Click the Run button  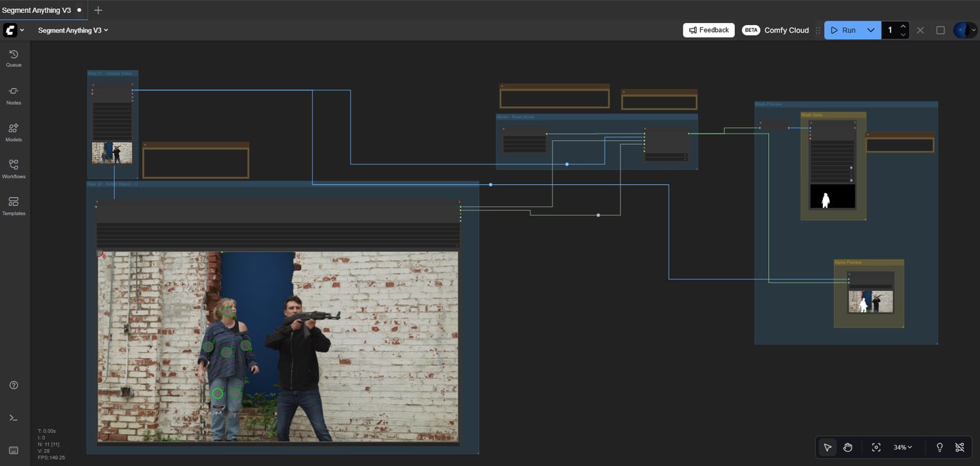pos(843,30)
